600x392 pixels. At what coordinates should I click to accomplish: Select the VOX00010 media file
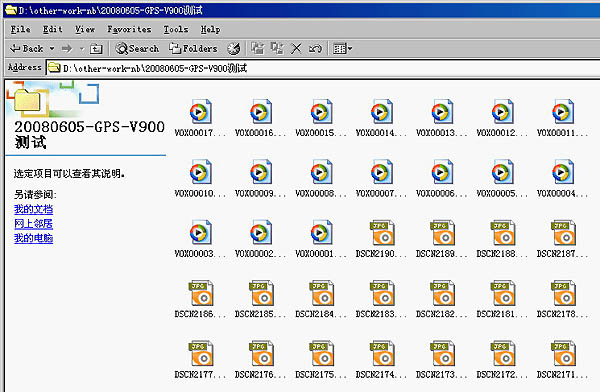tap(200, 178)
